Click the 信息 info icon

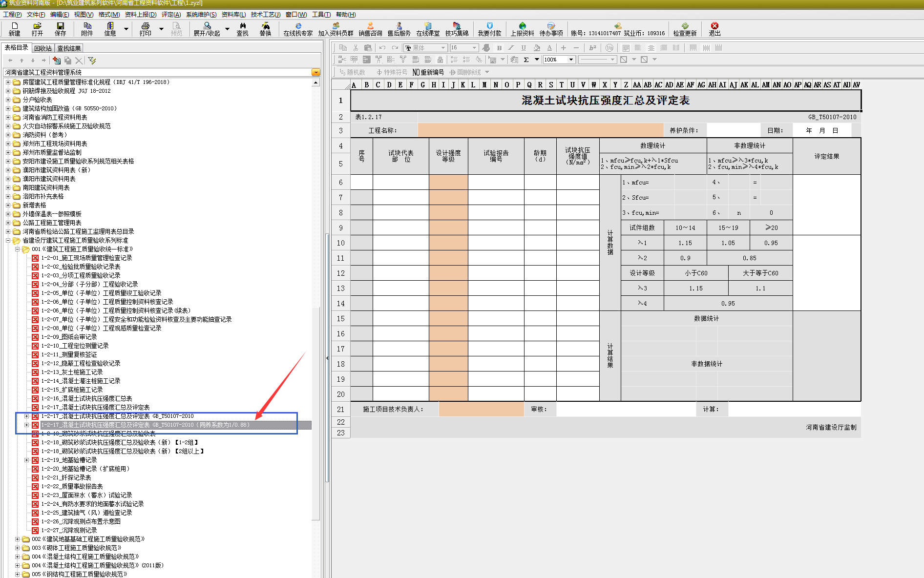[110, 29]
